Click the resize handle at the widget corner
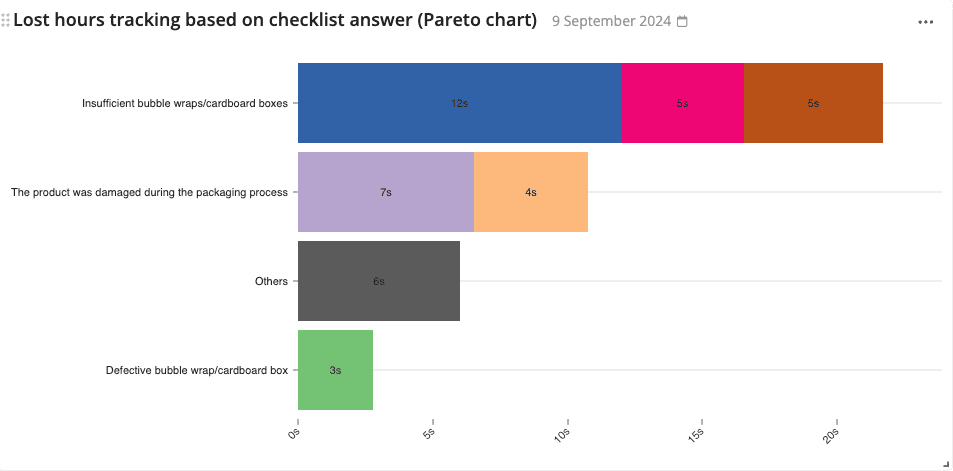 click(x=945, y=463)
